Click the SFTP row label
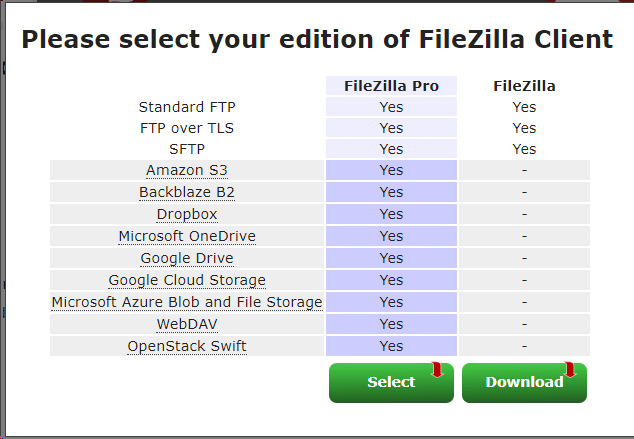 [x=187, y=149]
